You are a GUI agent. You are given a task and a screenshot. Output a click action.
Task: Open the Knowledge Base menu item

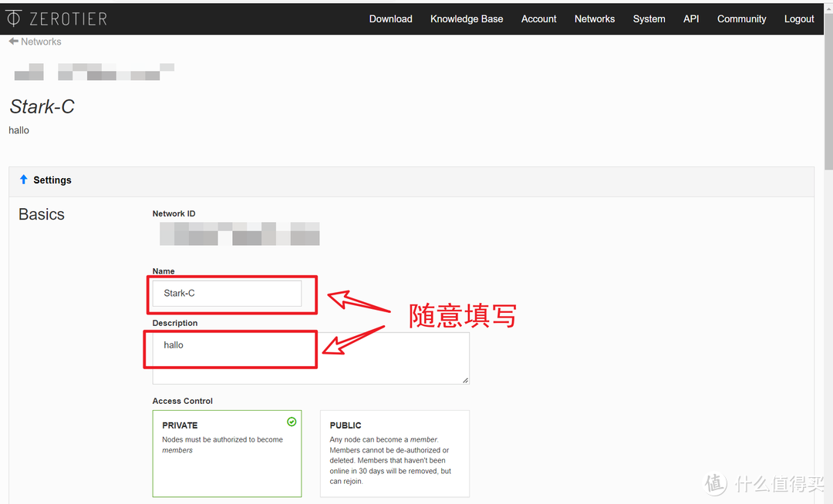click(467, 19)
